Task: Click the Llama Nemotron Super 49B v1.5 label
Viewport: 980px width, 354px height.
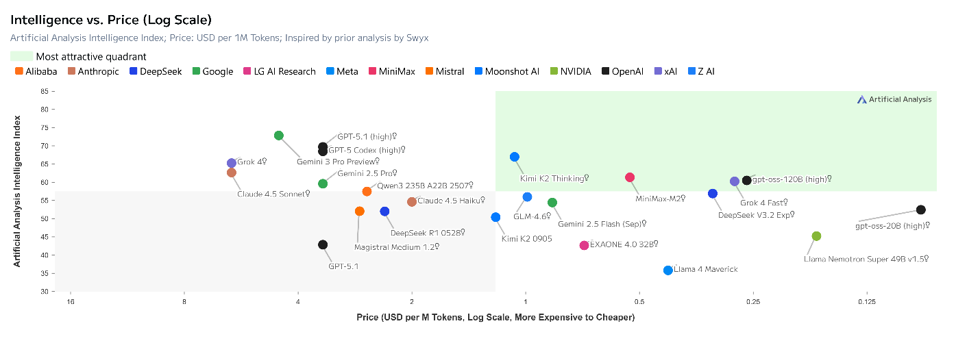Action: click(x=866, y=259)
